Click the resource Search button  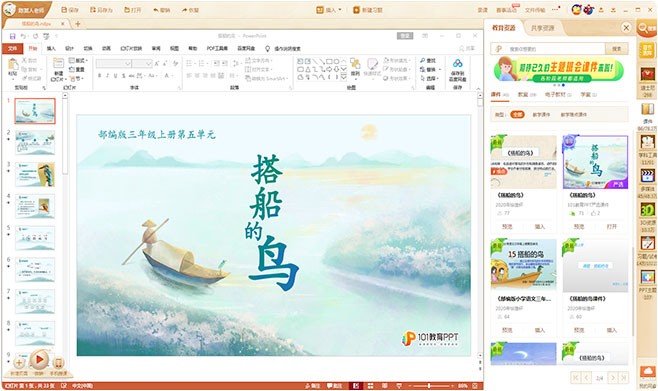pyautogui.click(x=616, y=49)
